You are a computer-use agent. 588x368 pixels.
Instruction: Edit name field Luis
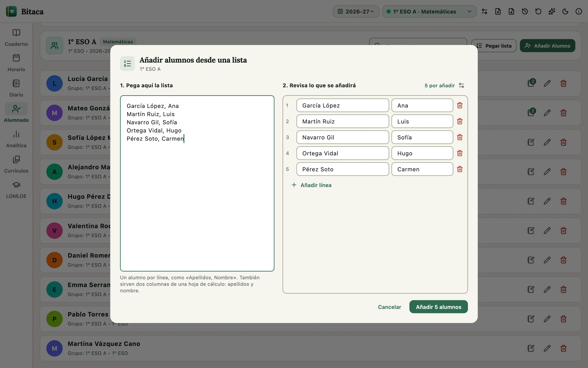click(422, 121)
